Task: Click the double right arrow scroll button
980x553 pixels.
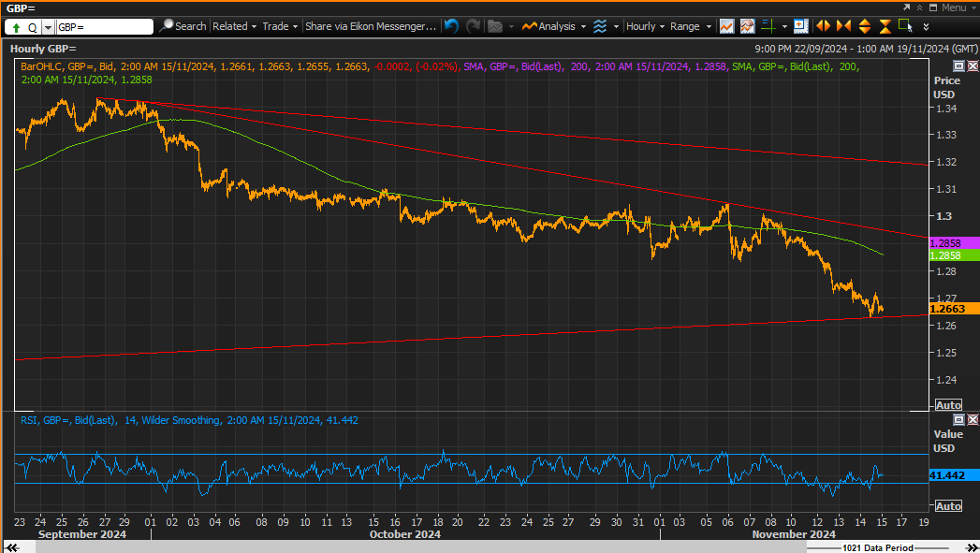Action: tap(972, 547)
